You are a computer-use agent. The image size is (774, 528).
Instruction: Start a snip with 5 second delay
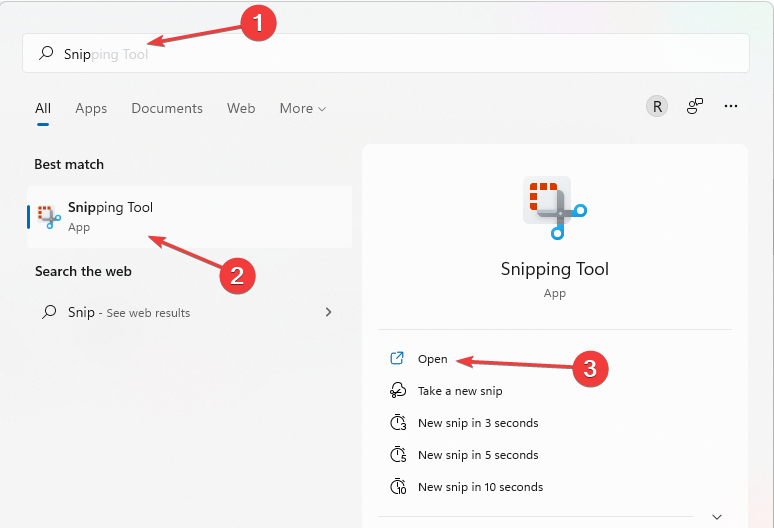point(477,455)
